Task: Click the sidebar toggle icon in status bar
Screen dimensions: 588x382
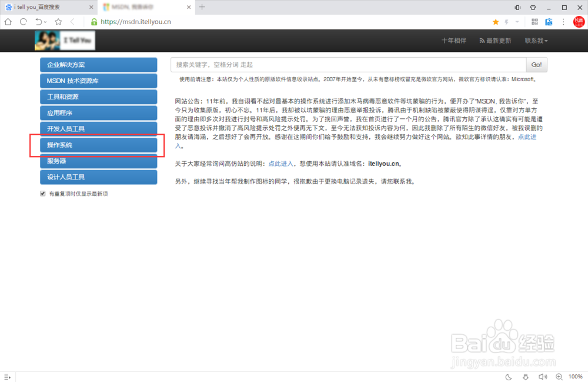Action: click(7, 377)
